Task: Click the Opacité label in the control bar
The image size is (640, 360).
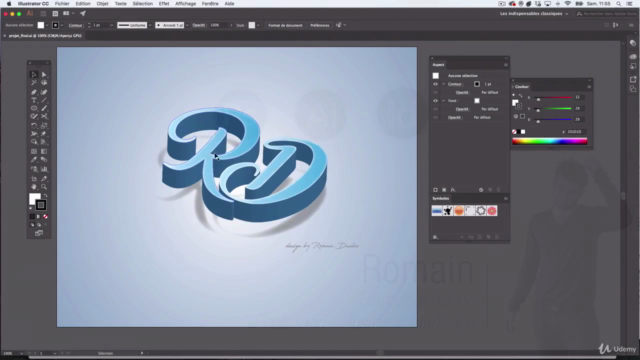Action: click(199, 25)
